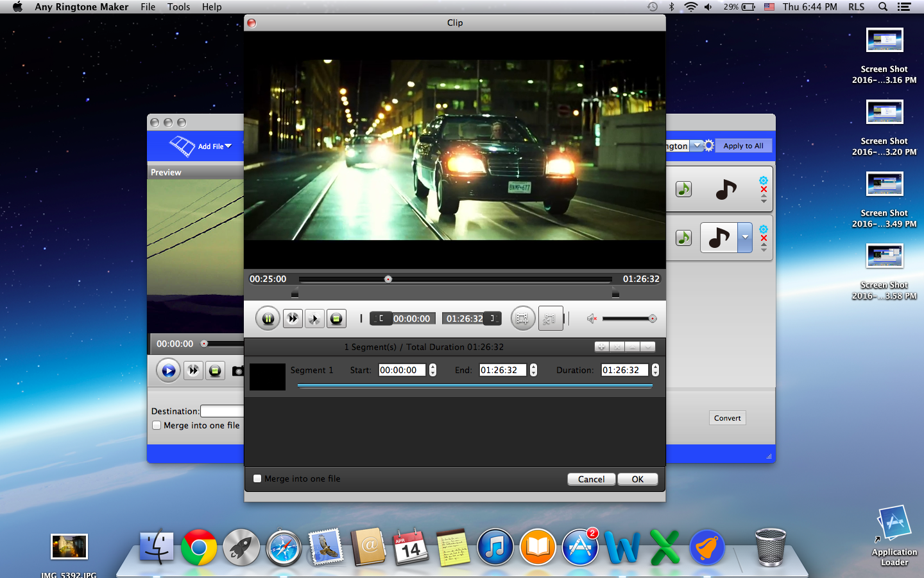Click the Cancel button

point(591,479)
